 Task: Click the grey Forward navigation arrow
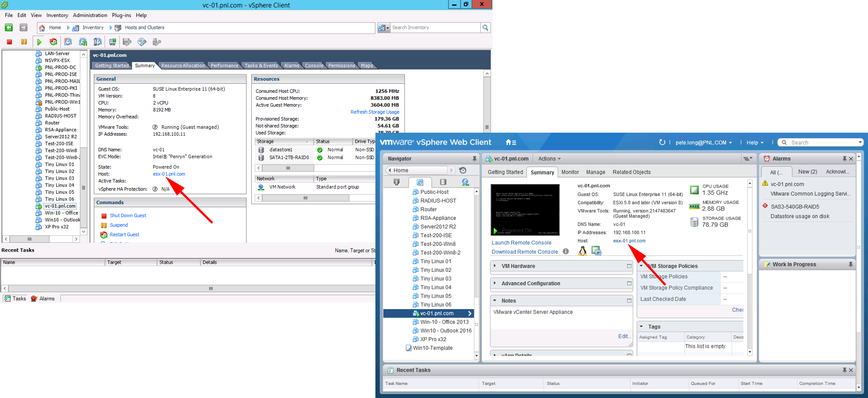click(23, 28)
